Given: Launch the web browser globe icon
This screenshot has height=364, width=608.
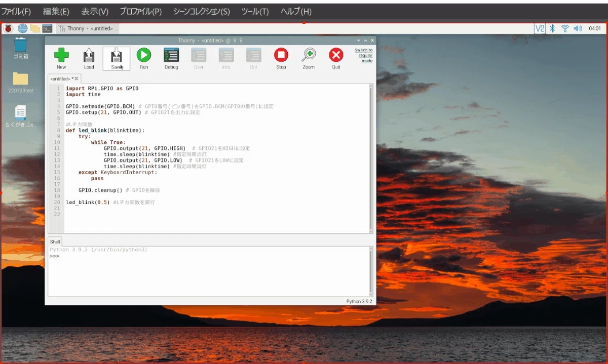Looking at the screenshot, I should pyautogui.click(x=22, y=28).
